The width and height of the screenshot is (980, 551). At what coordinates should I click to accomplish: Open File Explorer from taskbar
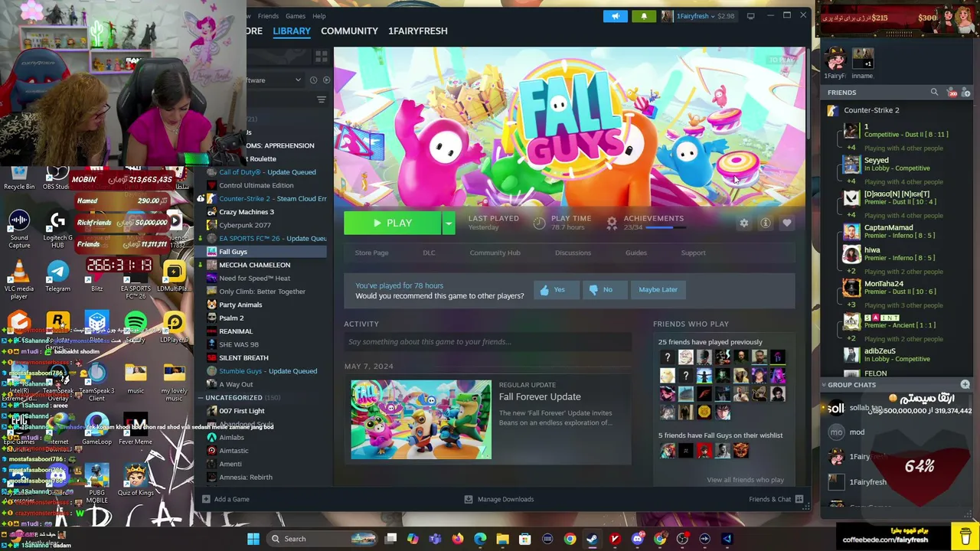pyautogui.click(x=502, y=539)
